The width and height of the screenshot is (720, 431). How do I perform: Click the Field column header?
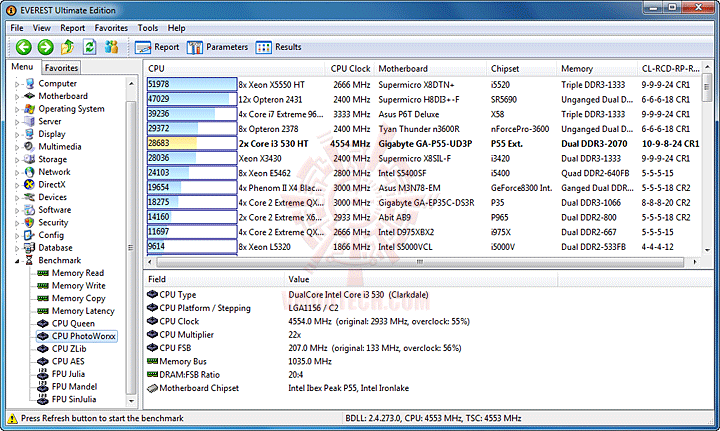(214, 279)
